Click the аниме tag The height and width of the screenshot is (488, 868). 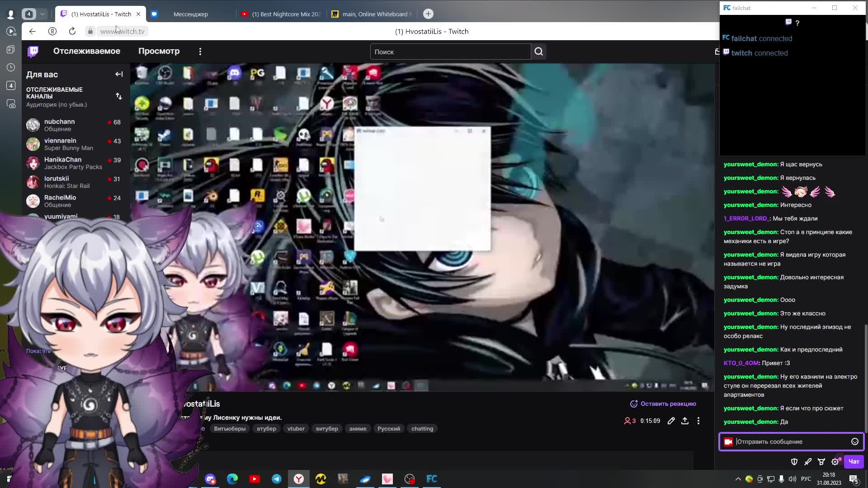click(x=358, y=428)
